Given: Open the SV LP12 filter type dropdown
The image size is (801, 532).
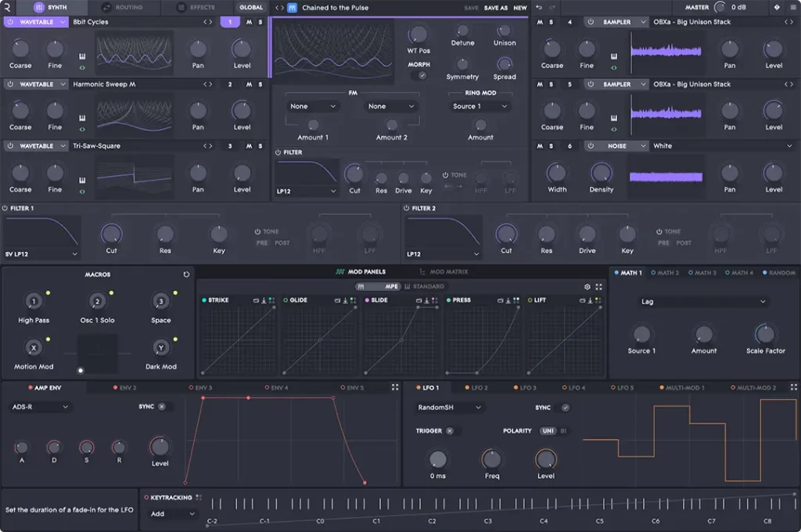Looking at the screenshot, I should coord(41,254).
